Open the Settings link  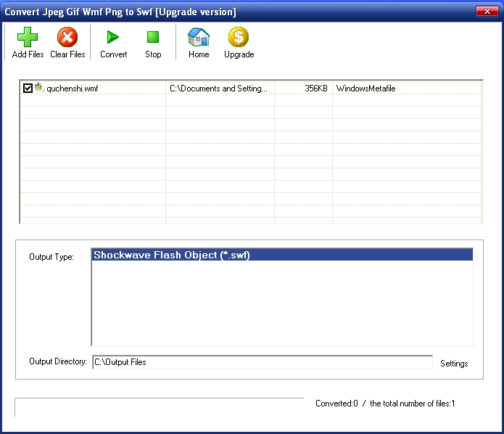click(x=454, y=363)
